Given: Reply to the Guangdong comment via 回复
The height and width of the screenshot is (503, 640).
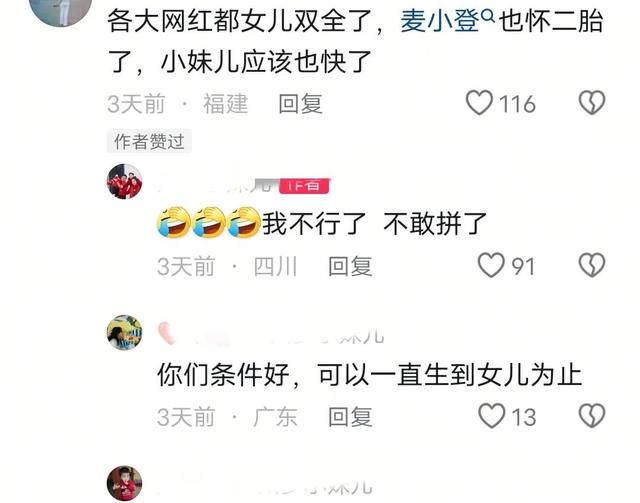Looking at the screenshot, I should point(350,416).
